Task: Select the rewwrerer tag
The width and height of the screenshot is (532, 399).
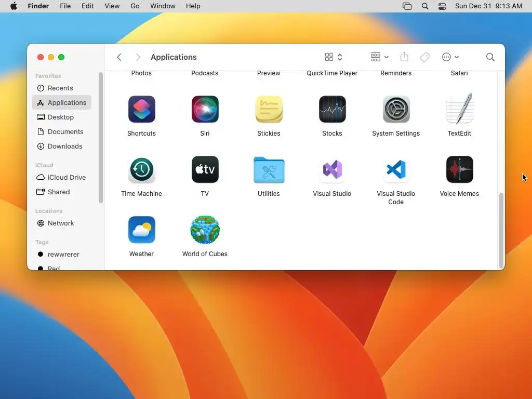Action: pyautogui.click(x=62, y=255)
